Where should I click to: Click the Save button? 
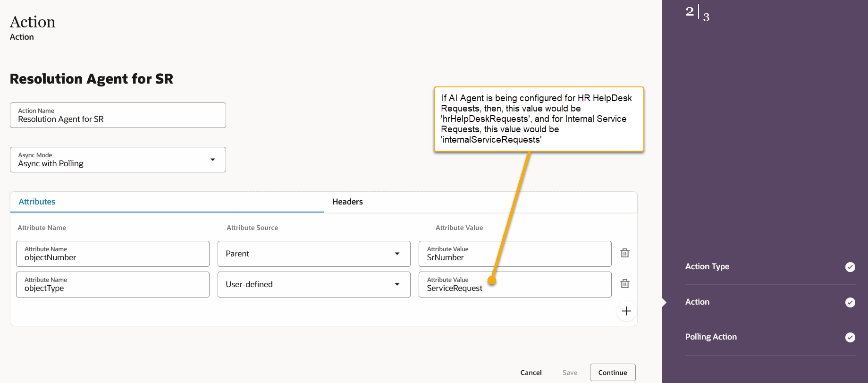click(570, 373)
